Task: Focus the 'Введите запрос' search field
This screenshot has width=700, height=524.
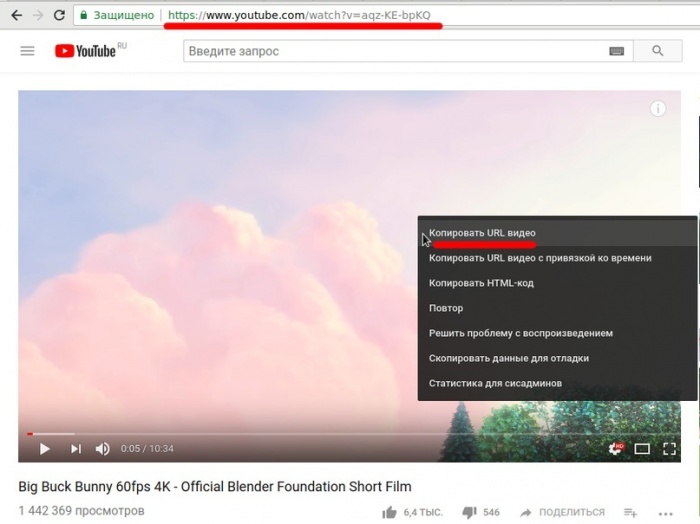Action: pos(395,51)
